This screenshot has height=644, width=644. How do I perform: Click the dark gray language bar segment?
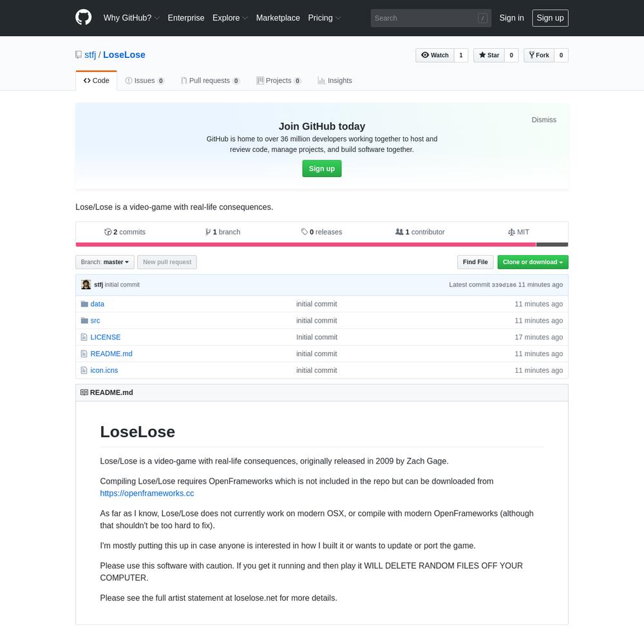coord(552,245)
